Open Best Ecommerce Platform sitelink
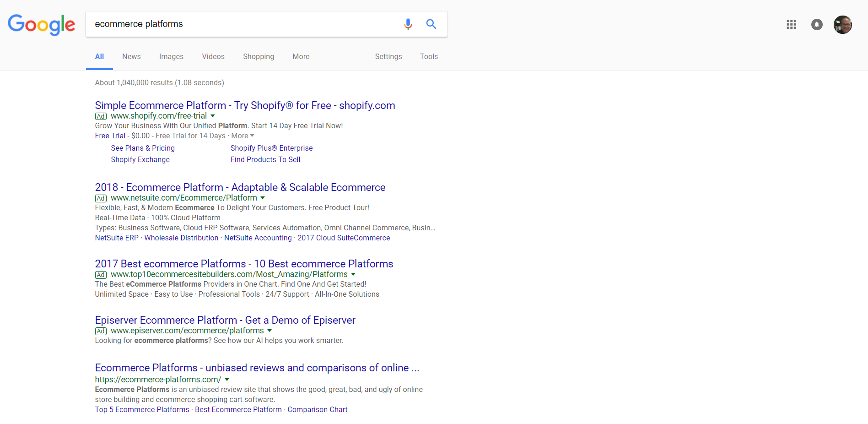This screenshot has width=868, height=424. pyautogui.click(x=238, y=410)
